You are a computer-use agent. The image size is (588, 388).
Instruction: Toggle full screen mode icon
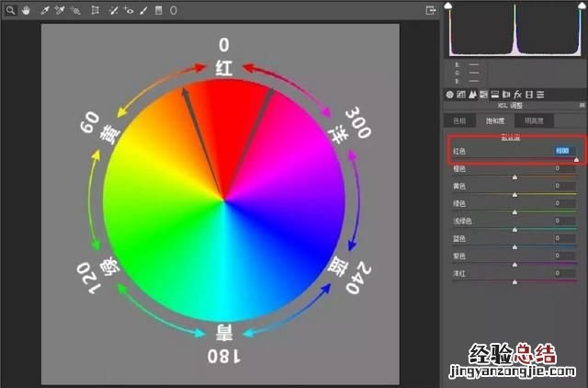430,9
